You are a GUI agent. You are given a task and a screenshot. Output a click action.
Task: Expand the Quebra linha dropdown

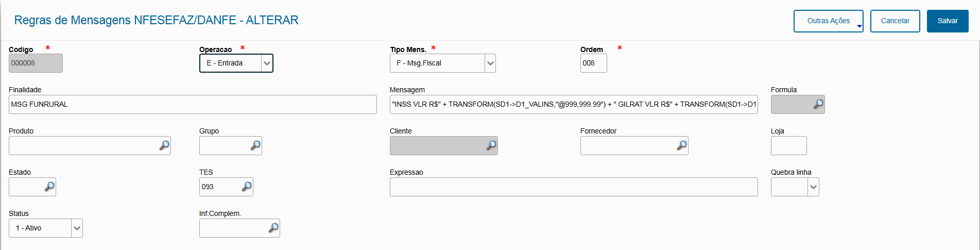[813, 187]
